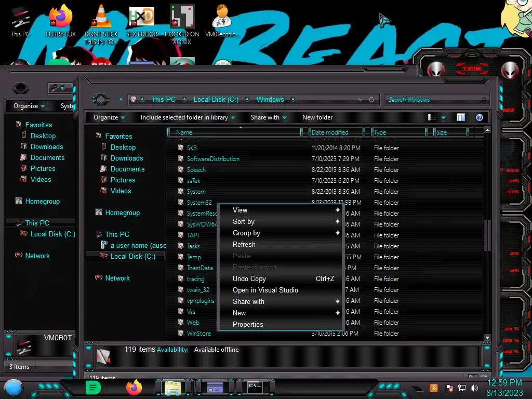Open the Include selected folder in library dropdown
This screenshot has width=532, height=399.
(188, 117)
